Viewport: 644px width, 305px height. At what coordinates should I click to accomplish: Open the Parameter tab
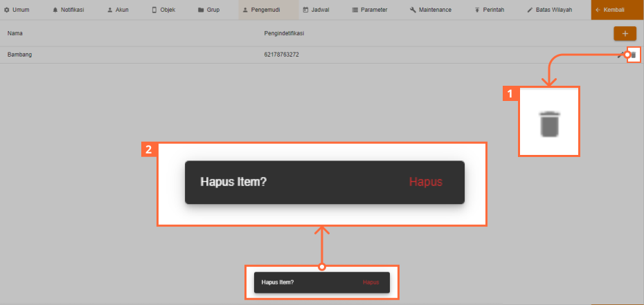coord(369,10)
